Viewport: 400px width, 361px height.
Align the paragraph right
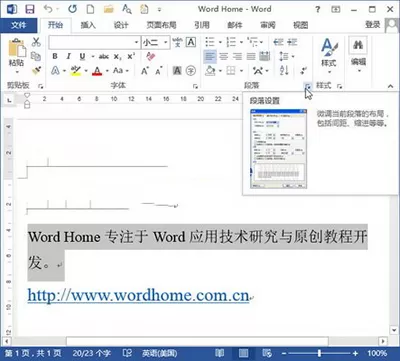(237, 56)
